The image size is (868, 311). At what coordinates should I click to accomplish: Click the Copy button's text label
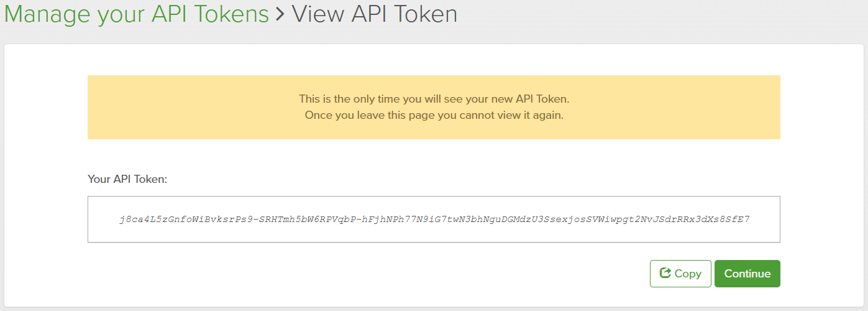point(688,274)
